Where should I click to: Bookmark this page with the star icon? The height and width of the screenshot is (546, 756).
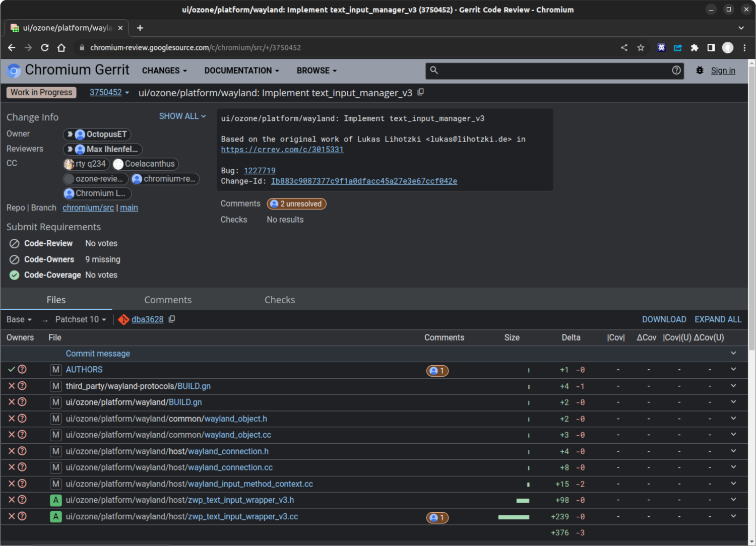click(641, 48)
